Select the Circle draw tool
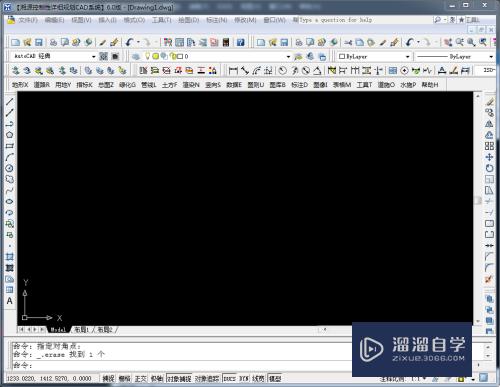 (9, 168)
